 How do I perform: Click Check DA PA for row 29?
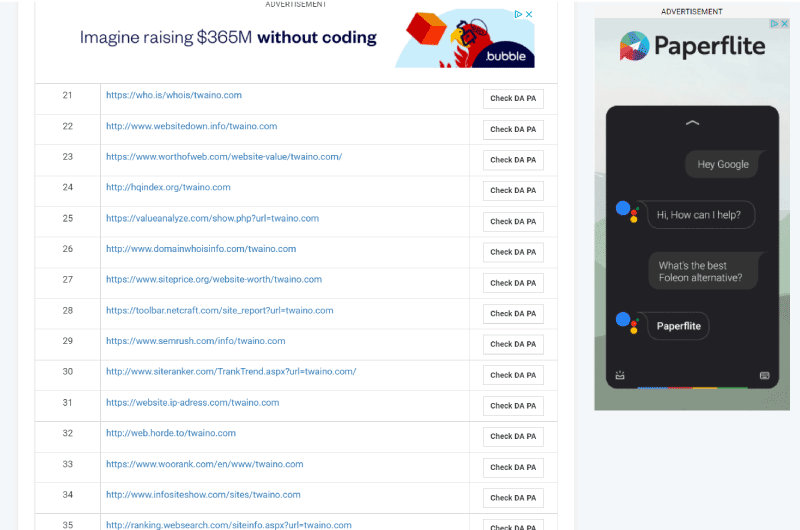tap(513, 344)
